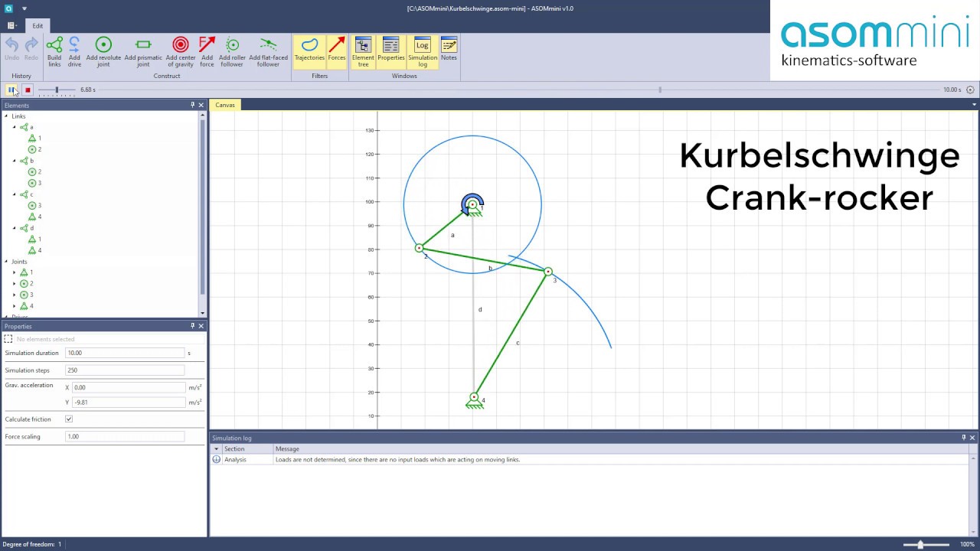Click the zoom slider in the status bar
980x551 pixels.
pos(921,544)
